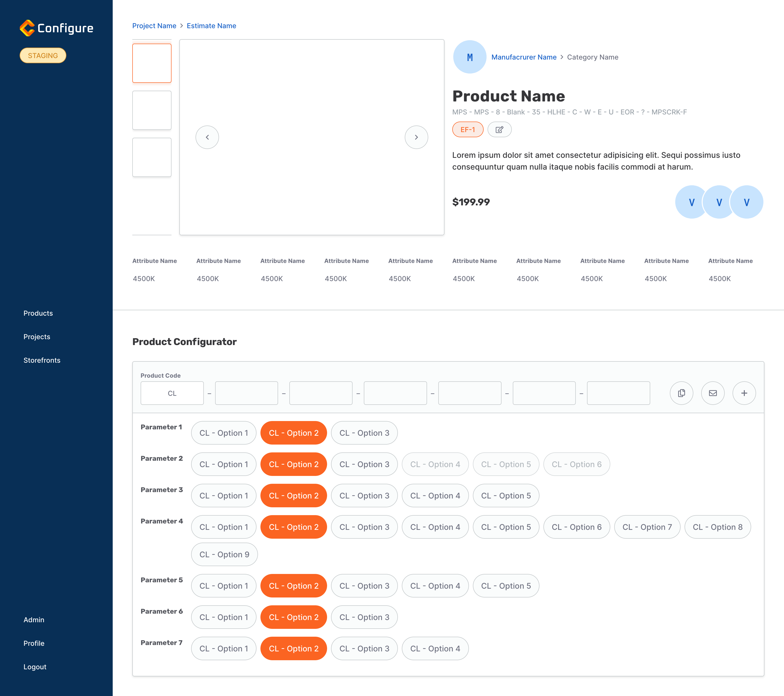Click Logout in sidebar
This screenshot has height=696, width=784.
tap(35, 667)
